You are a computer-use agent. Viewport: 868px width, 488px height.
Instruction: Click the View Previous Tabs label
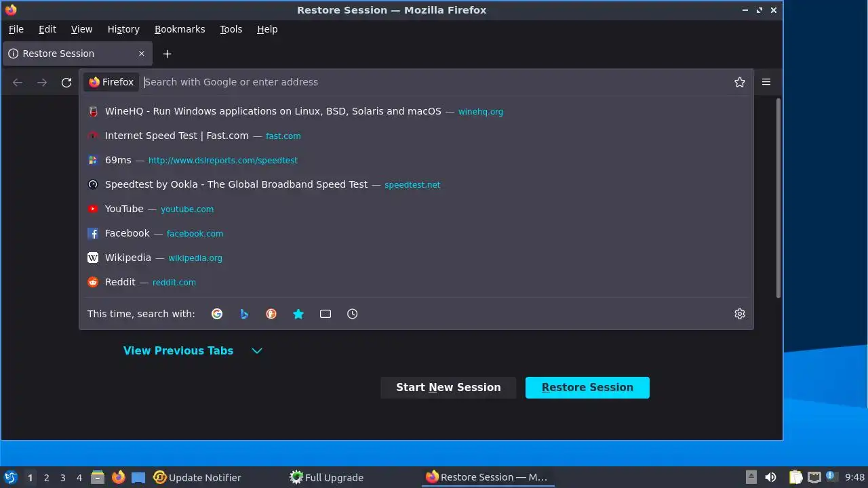click(178, 350)
